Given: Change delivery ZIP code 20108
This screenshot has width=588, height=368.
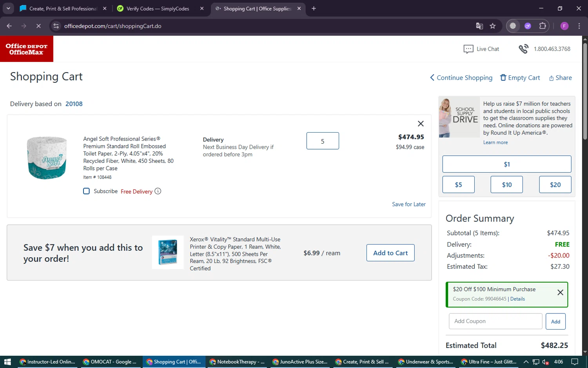Looking at the screenshot, I should pos(74,104).
